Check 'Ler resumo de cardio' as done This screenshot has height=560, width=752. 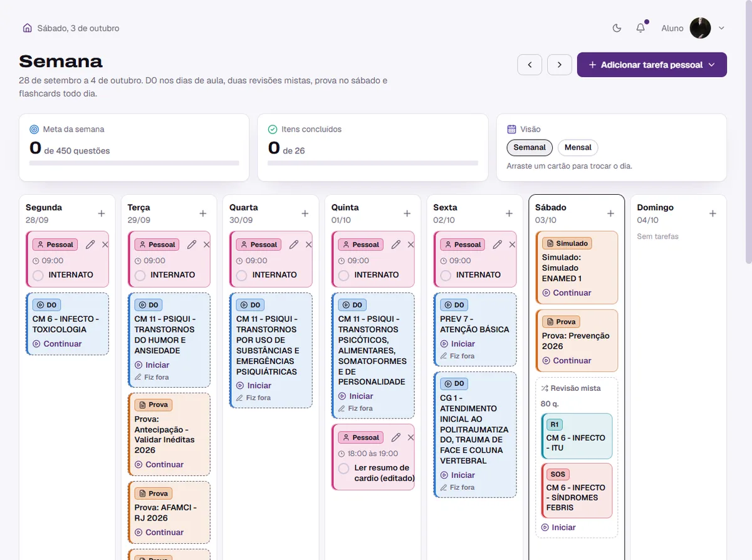click(343, 468)
